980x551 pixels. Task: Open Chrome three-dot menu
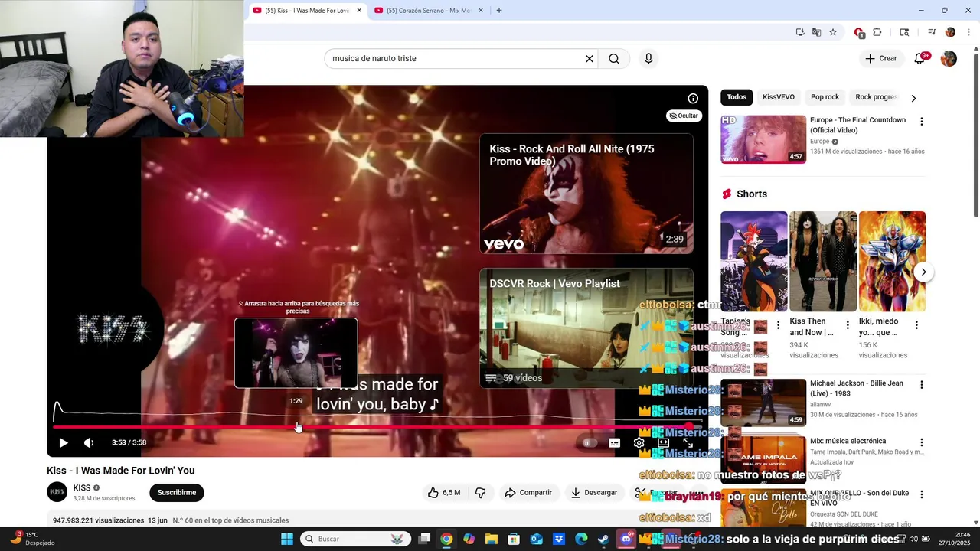(969, 32)
